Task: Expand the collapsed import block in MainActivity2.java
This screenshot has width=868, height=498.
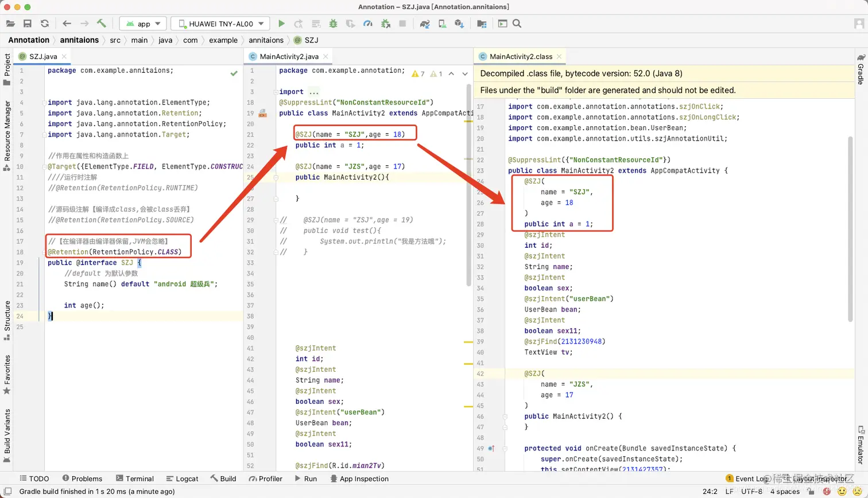Action: pos(313,92)
